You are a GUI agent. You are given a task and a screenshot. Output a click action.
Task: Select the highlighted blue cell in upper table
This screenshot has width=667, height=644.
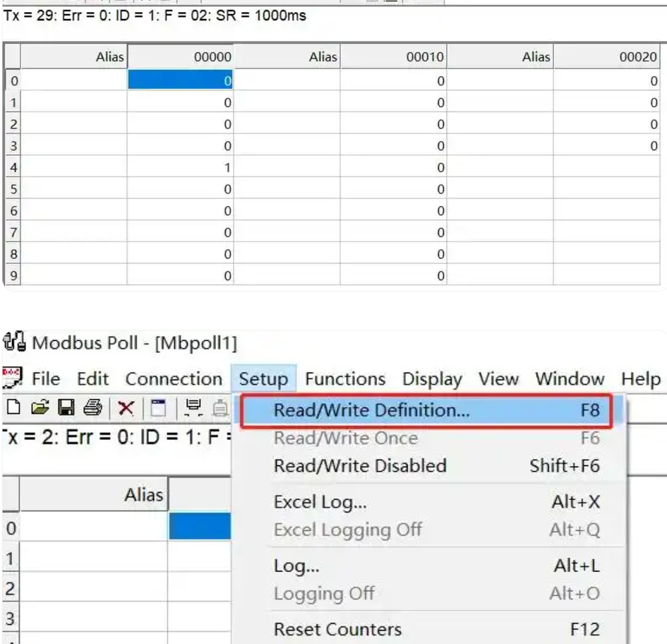(x=181, y=80)
